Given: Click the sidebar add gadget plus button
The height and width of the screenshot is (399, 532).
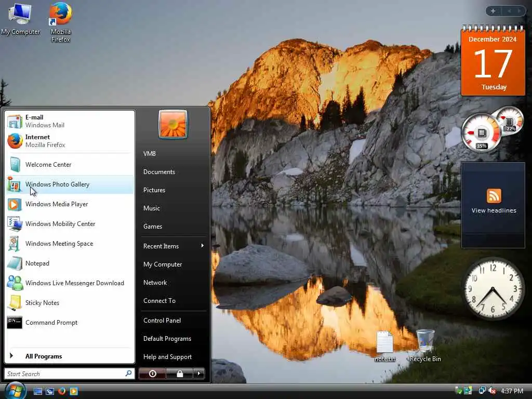Looking at the screenshot, I should click(493, 11).
